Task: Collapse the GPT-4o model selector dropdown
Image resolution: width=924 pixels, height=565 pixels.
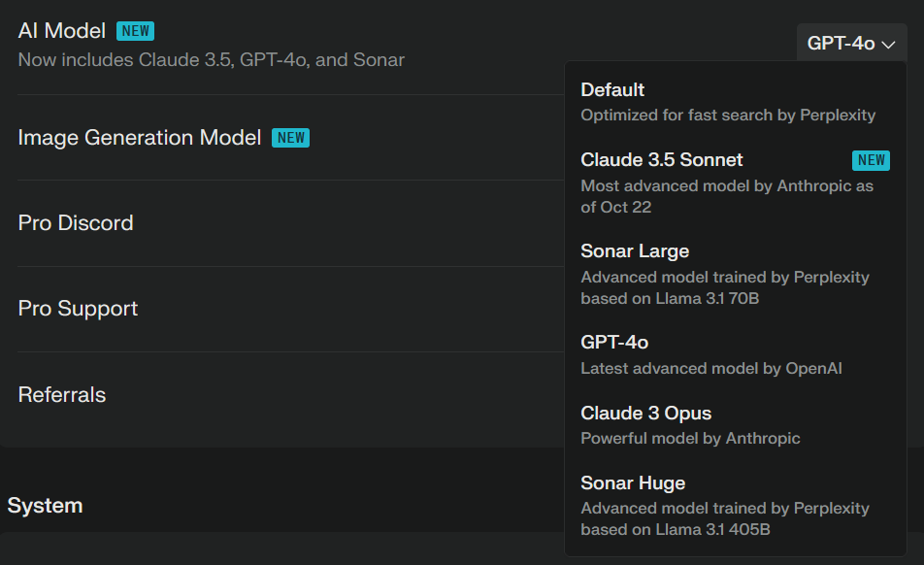Action: pos(851,44)
